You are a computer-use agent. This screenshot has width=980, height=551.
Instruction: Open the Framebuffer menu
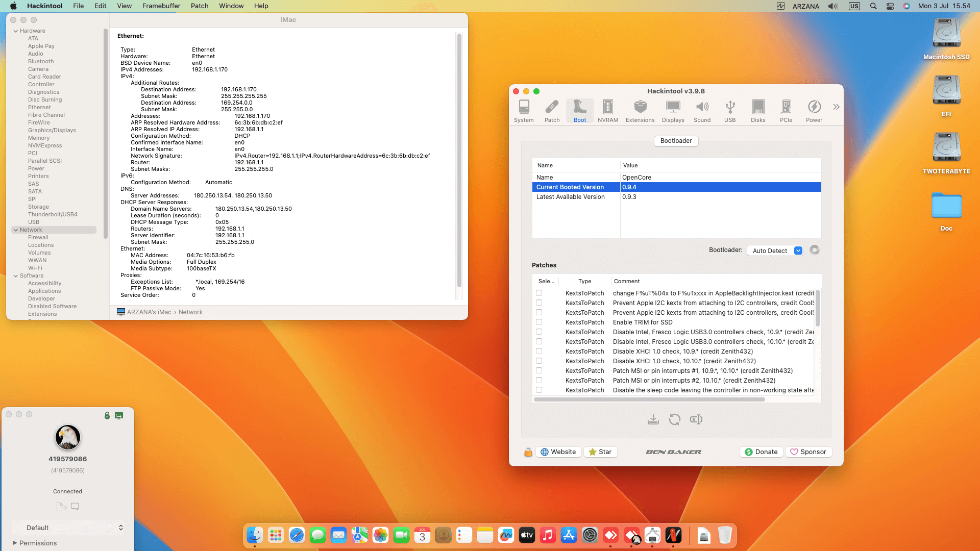(x=161, y=6)
